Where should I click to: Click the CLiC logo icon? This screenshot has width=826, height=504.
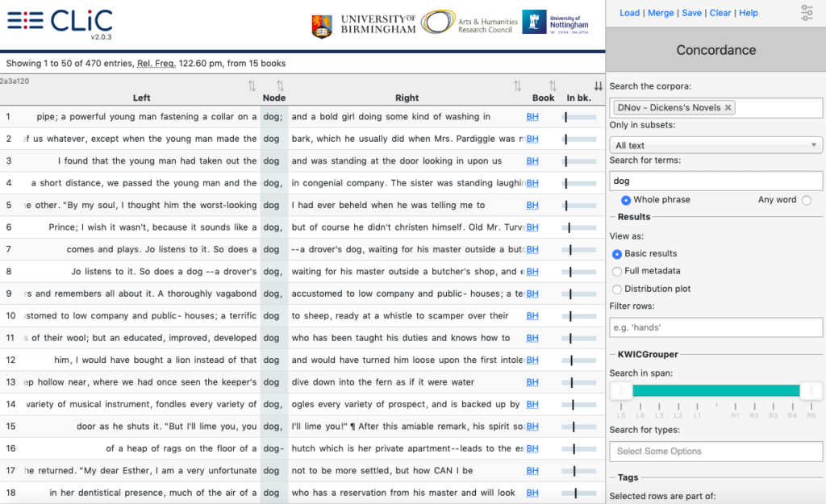click(x=25, y=22)
